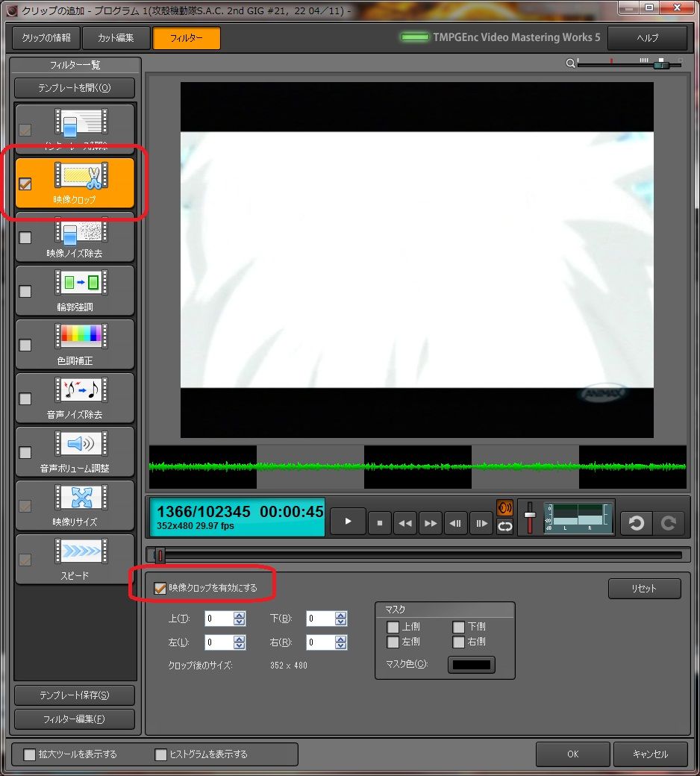Select the インターレース解除 (deinterlace) filter icon

click(x=81, y=122)
